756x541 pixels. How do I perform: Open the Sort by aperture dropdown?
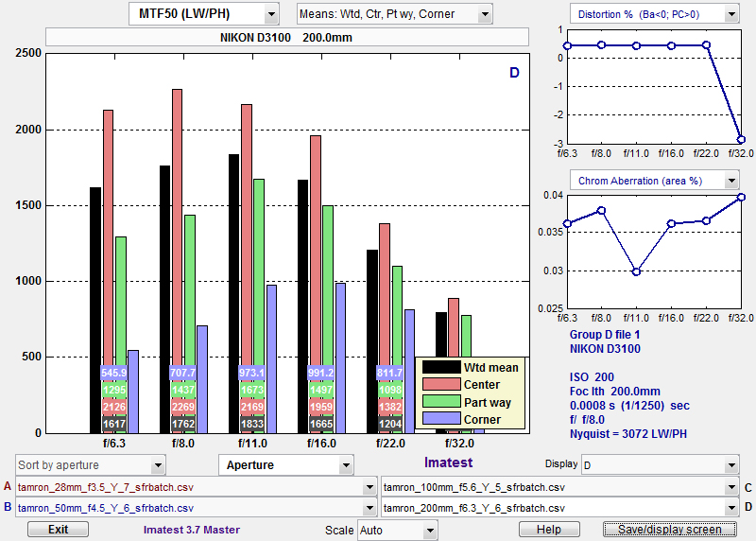click(x=90, y=465)
